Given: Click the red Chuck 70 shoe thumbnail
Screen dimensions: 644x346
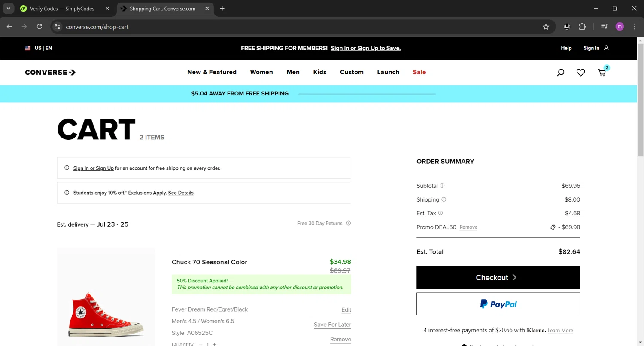Looking at the screenshot, I should (106, 297).
